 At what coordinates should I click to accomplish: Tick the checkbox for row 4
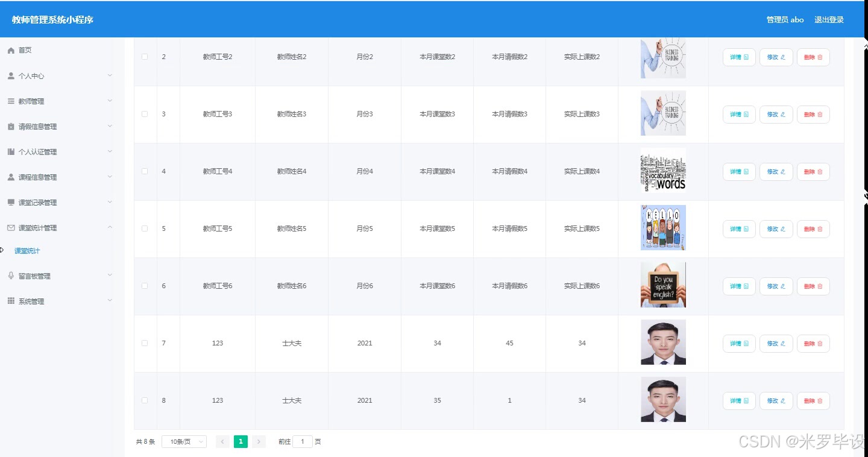[x=145, y=171]
